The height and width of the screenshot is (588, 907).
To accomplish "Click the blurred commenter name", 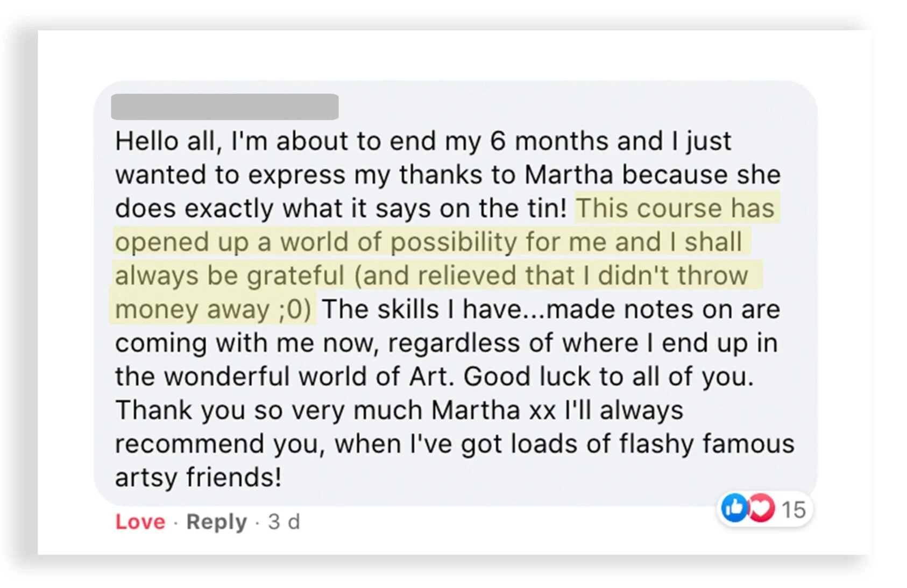I will 224,107.
